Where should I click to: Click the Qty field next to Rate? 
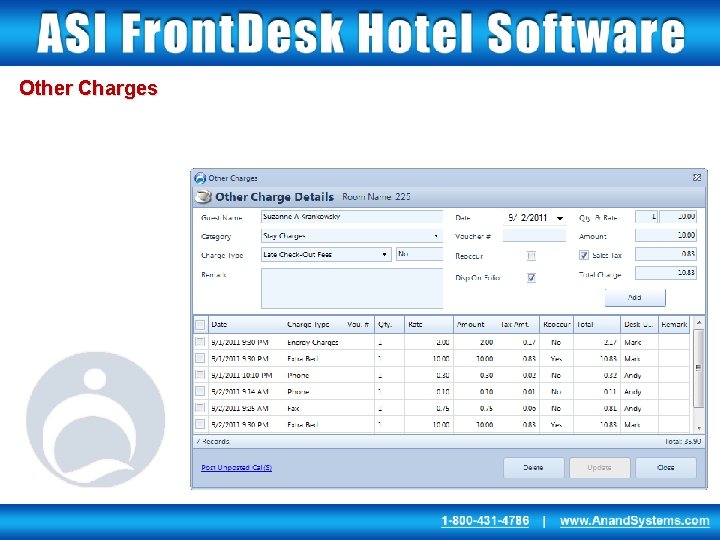[x=647, y=217]
